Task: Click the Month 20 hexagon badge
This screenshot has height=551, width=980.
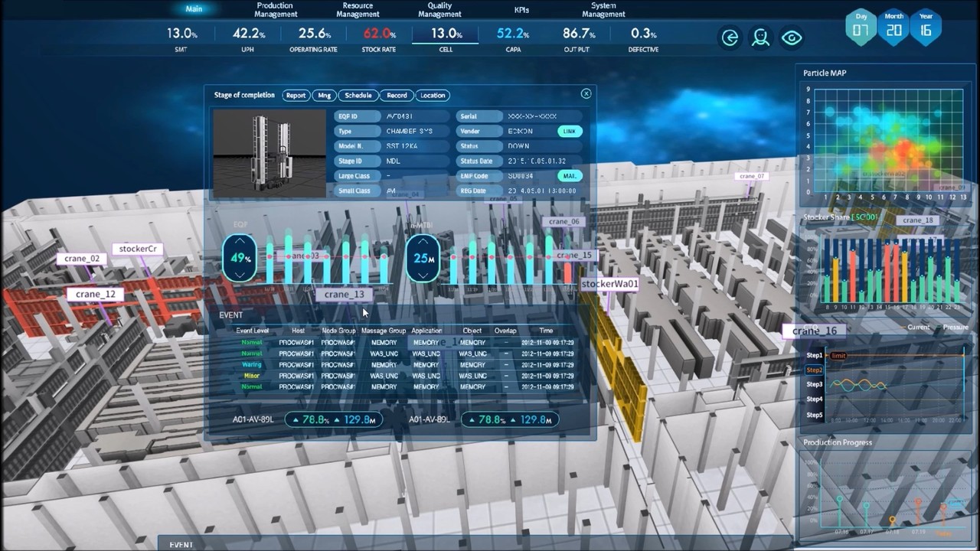Action: click(x=893, y=28)
